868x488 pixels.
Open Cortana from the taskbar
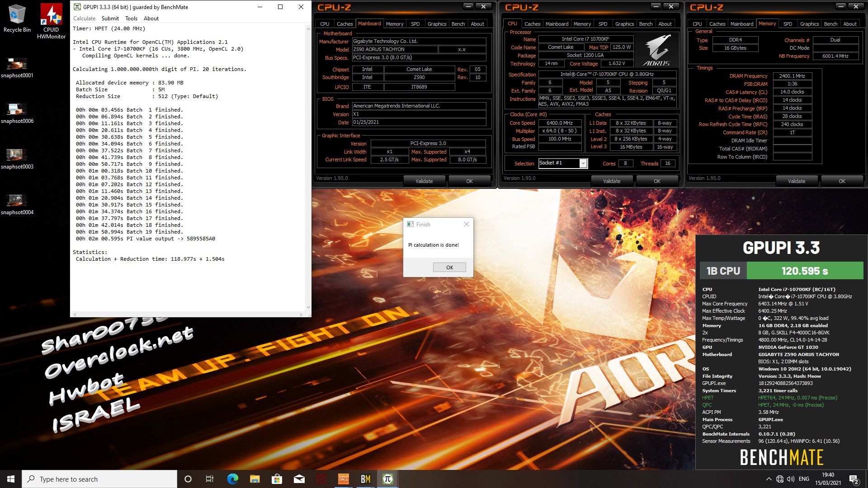click(188, 479)
